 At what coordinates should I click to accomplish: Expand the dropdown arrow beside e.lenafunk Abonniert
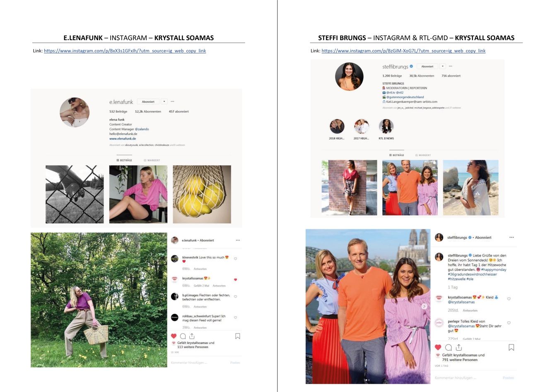click(164, 101)
